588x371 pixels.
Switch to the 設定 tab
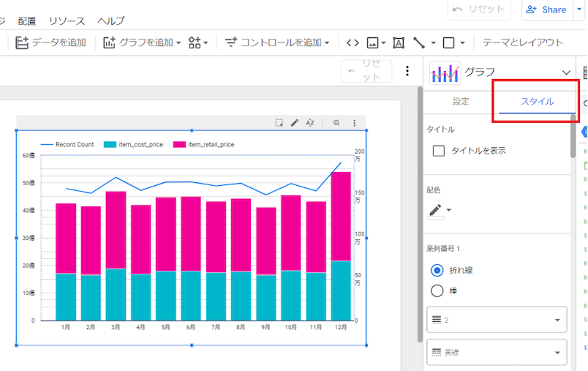click(461, 101)
